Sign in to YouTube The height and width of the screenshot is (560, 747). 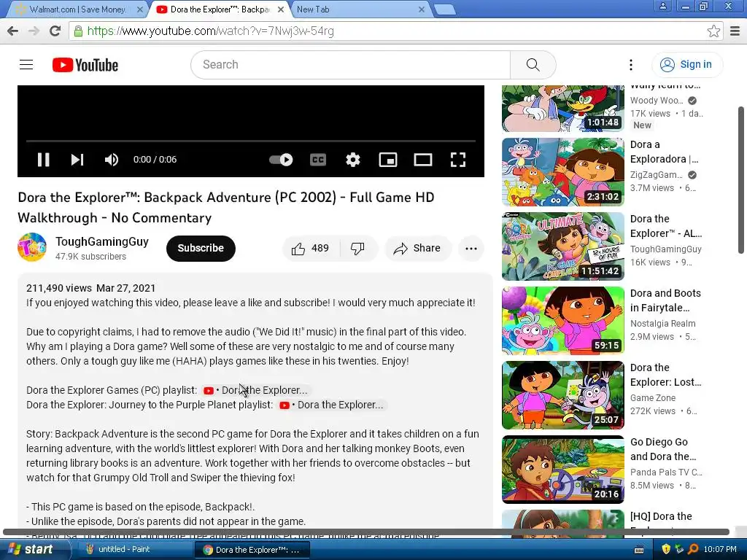point(686,65)
